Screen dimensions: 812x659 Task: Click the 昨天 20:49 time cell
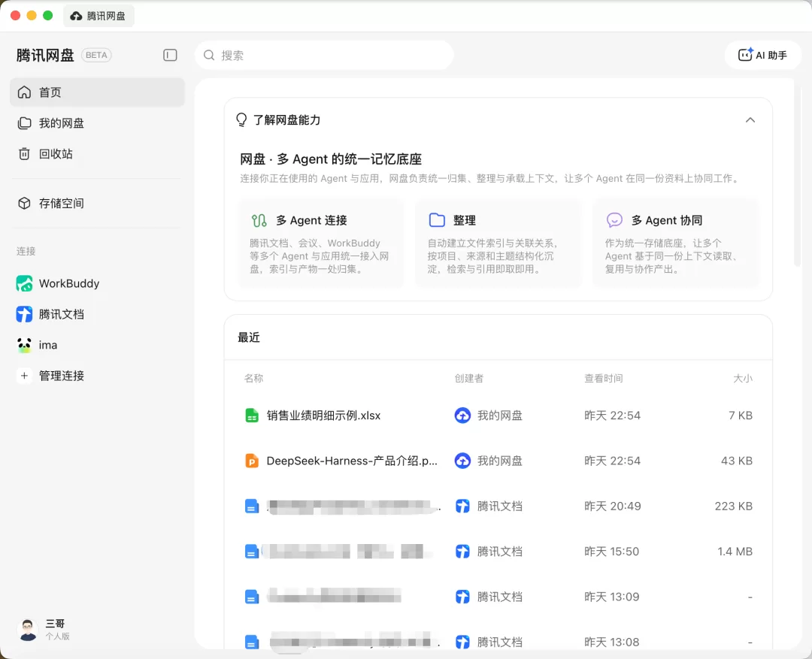[x=613, y=506]
